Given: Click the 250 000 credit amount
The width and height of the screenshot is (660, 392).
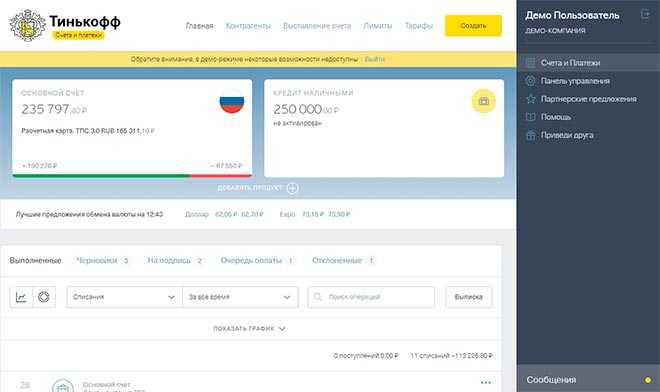Looking at the screenshot, I should tap(306, 109).
